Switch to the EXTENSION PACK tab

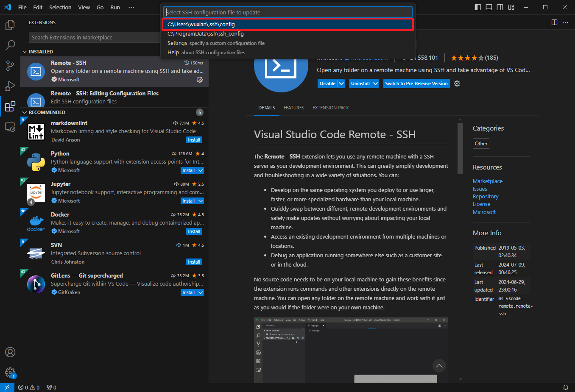click(331, 108)
